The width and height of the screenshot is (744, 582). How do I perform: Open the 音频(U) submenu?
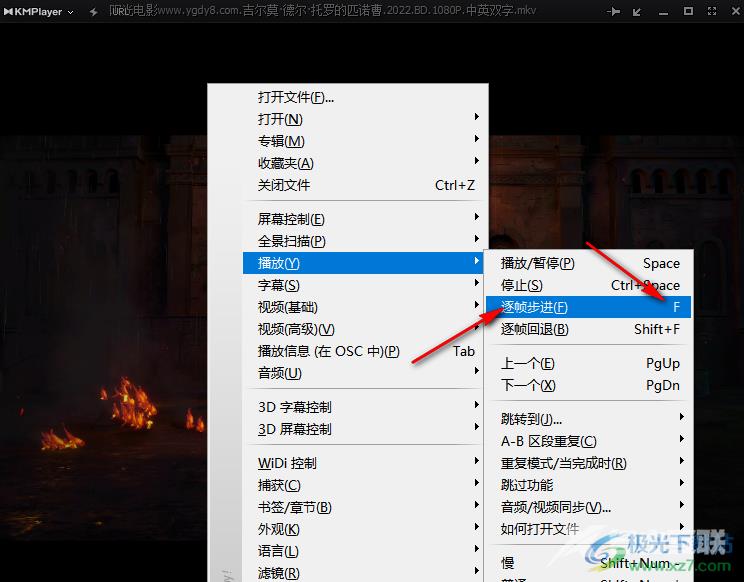coord(365,373)
